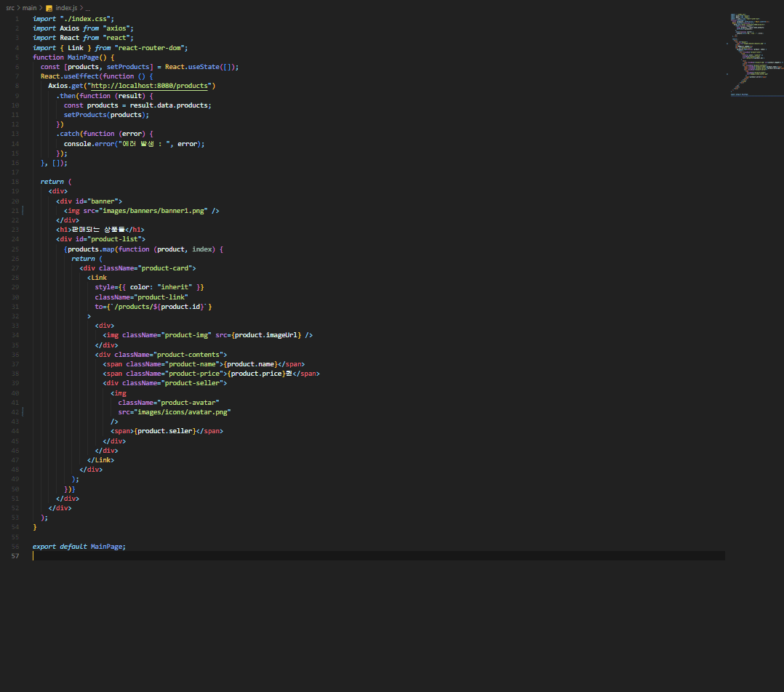Click the "product-list" id value
The width and height of the screenshot is (784, 692).
[x=114, y=239]
